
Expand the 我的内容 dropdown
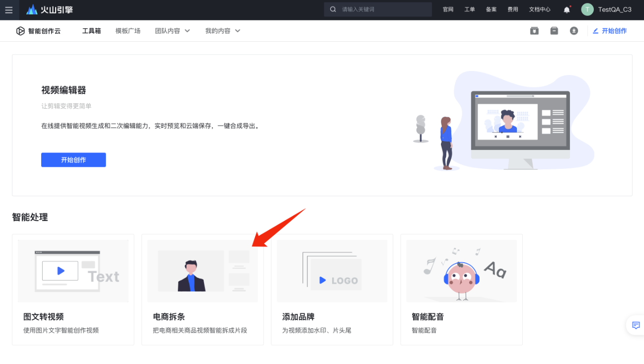223,30
